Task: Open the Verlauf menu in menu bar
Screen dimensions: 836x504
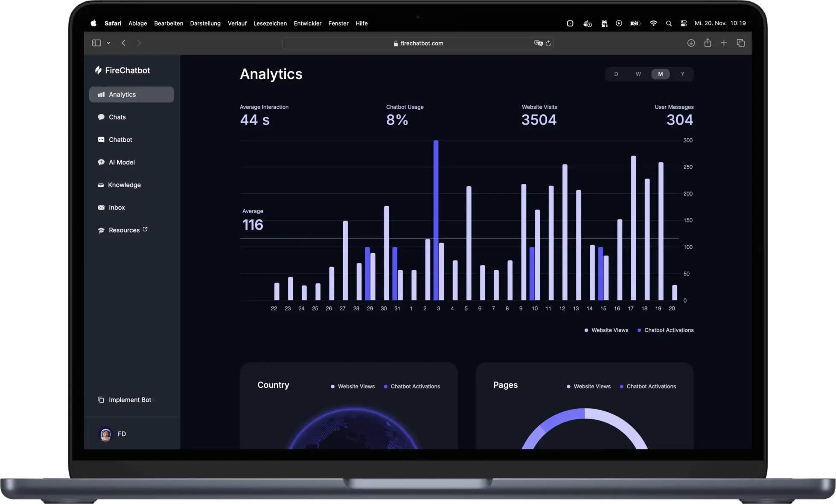Action: 237,23
